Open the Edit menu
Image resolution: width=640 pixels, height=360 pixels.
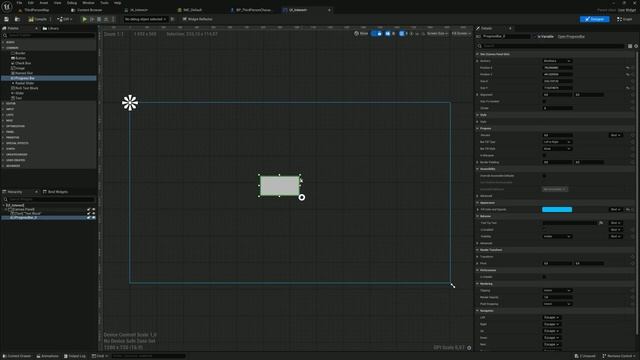tap(31, 3)
